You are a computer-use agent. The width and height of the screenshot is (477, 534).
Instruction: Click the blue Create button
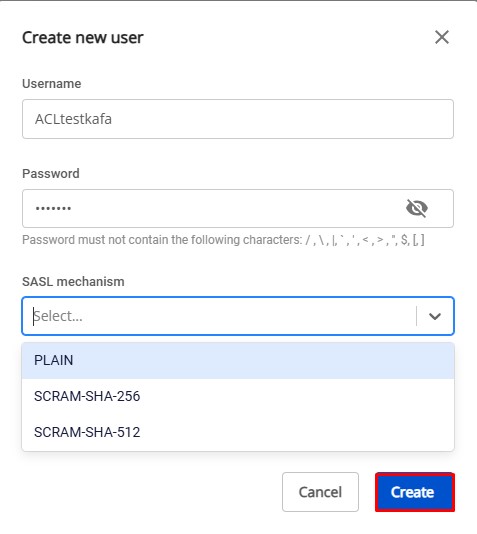415,492
